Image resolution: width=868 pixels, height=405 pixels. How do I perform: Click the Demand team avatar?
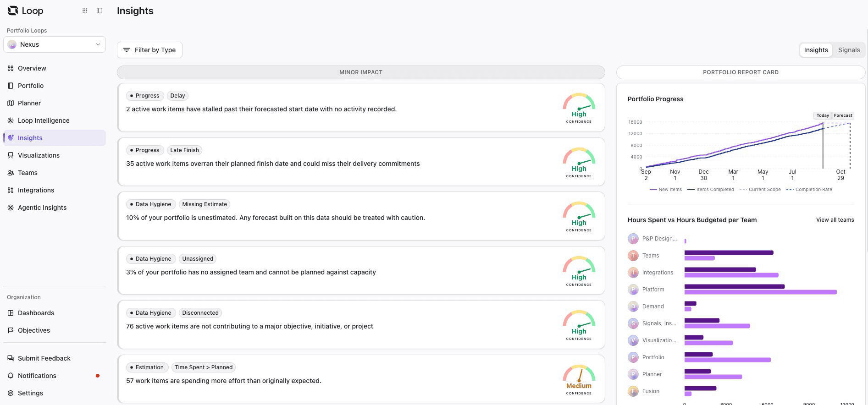tap(633, 306)
